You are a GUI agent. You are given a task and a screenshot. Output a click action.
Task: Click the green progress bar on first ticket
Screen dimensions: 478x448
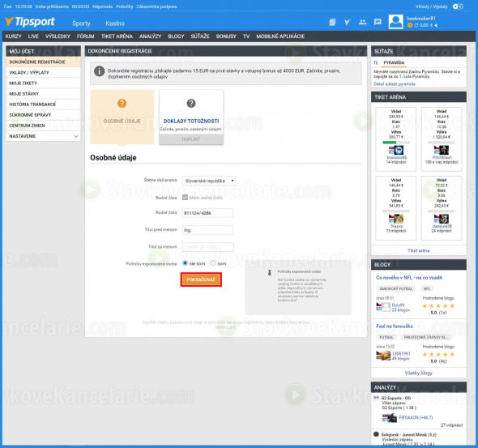coord(390,143)
